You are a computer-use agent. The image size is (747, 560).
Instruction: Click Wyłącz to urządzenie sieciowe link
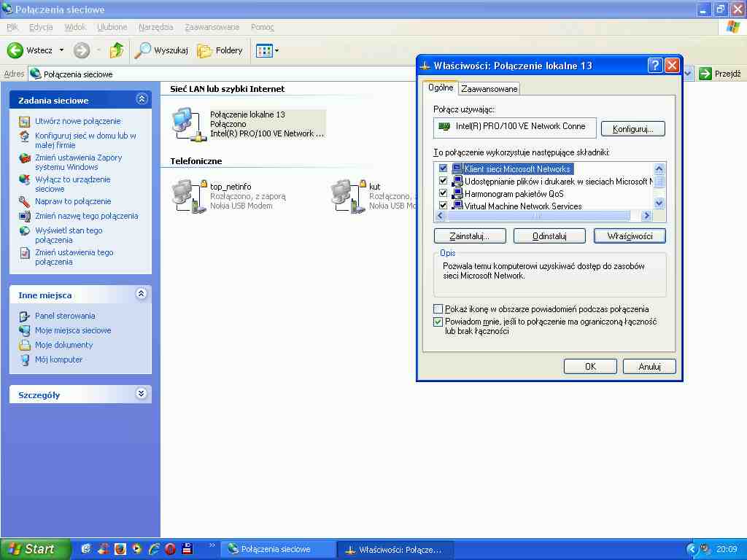(x=72, y=184)
